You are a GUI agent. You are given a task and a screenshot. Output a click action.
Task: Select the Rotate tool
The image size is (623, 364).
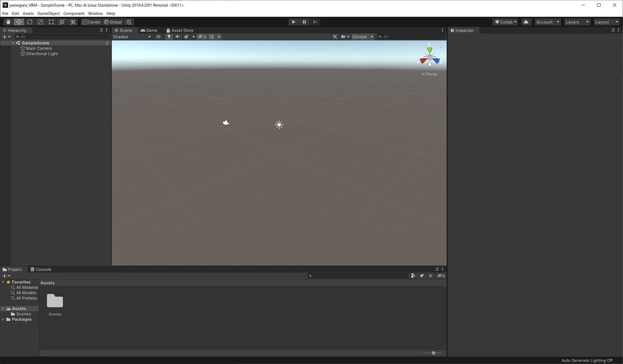(30, 22)
